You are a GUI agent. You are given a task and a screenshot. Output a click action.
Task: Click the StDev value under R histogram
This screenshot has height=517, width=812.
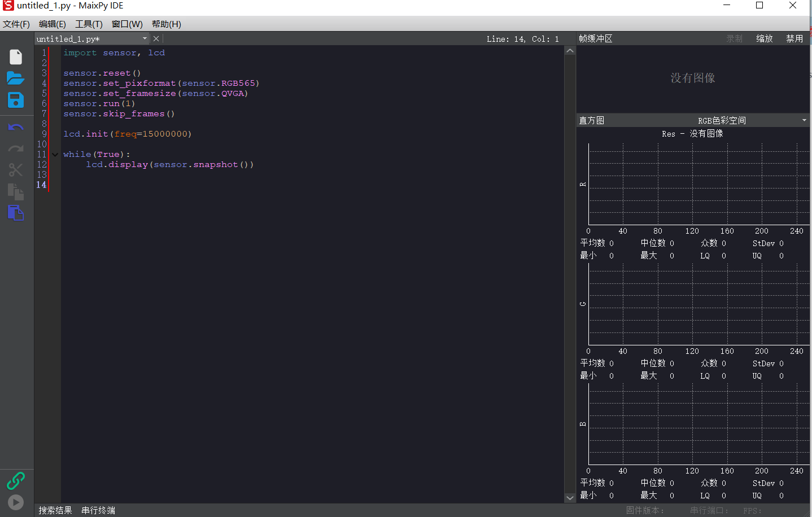tap(782, 244)
